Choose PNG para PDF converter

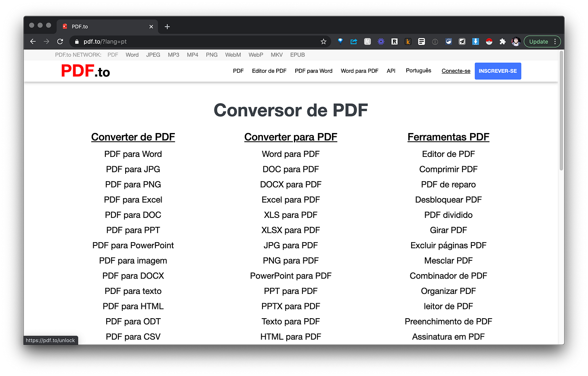[x=291, y=261]
